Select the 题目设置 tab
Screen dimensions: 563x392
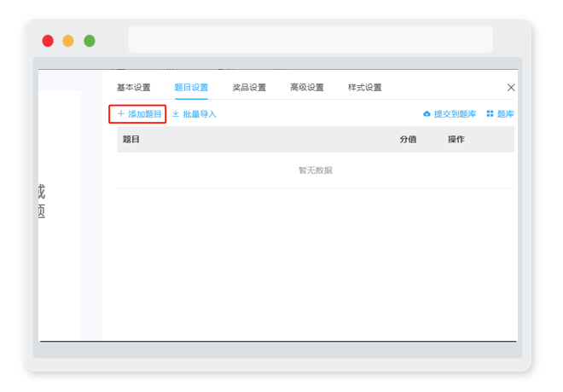(191, 88)
